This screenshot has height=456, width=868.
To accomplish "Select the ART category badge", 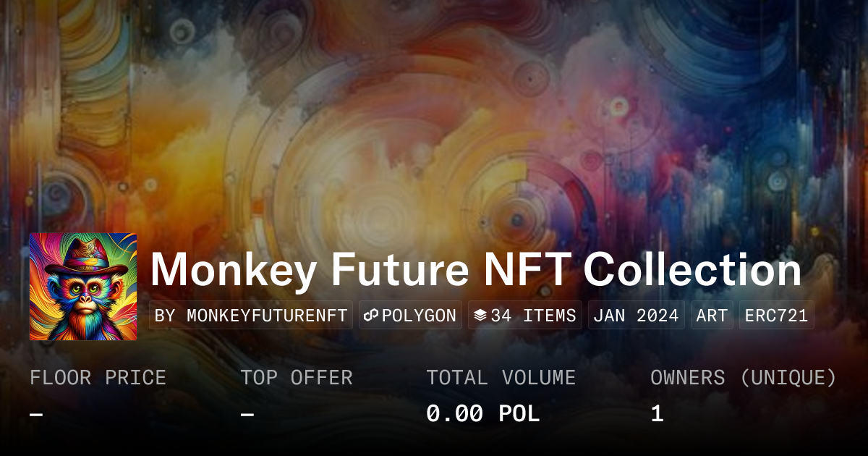I will point(712,316).
